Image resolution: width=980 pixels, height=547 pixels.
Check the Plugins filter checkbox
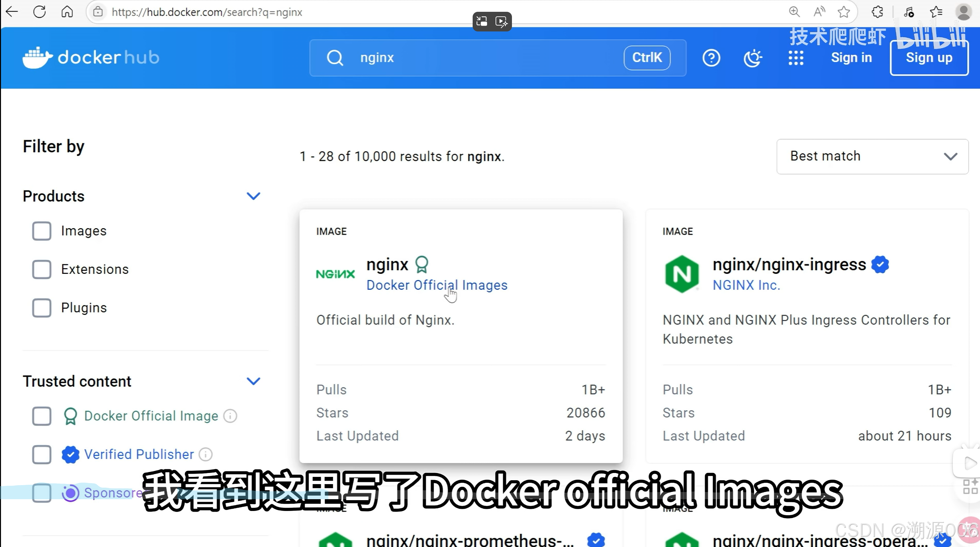(42, 308)
